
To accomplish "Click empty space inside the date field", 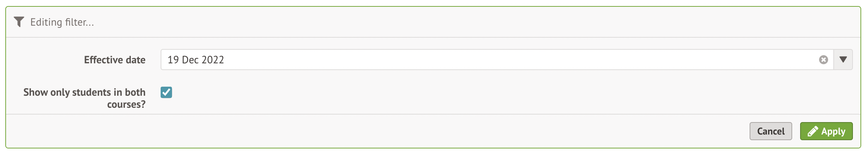I will point(528,60).
